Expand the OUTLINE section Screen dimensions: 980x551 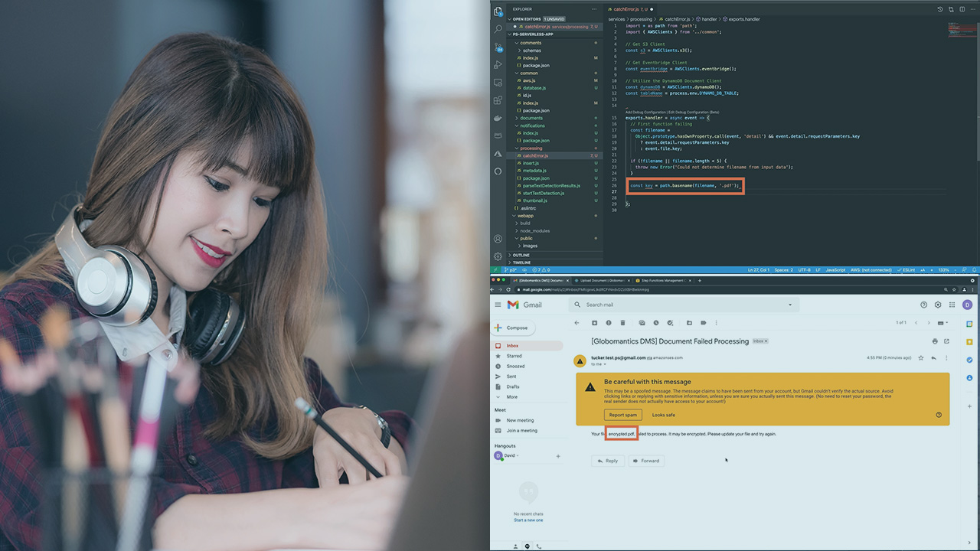point(521,255)
